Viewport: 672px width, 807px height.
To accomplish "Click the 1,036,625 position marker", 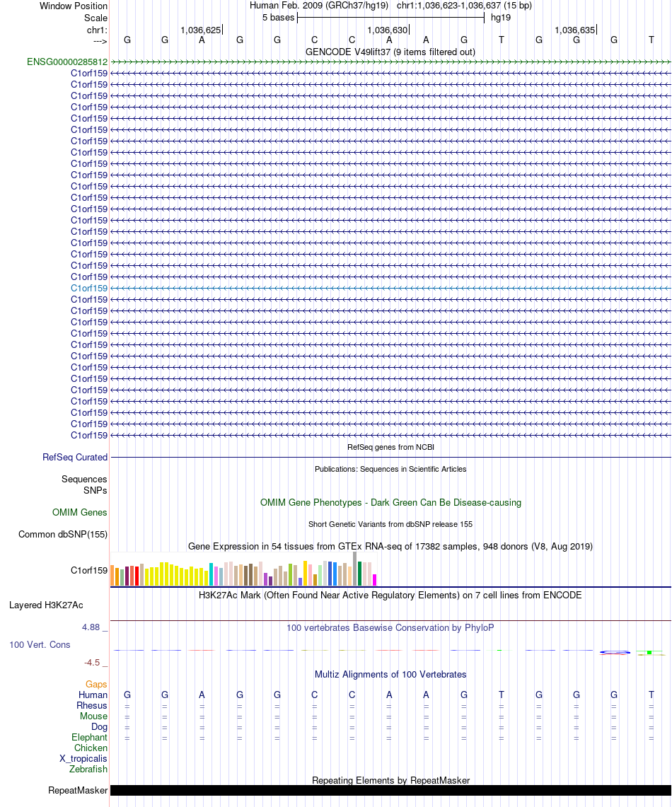I will point(201,30).
